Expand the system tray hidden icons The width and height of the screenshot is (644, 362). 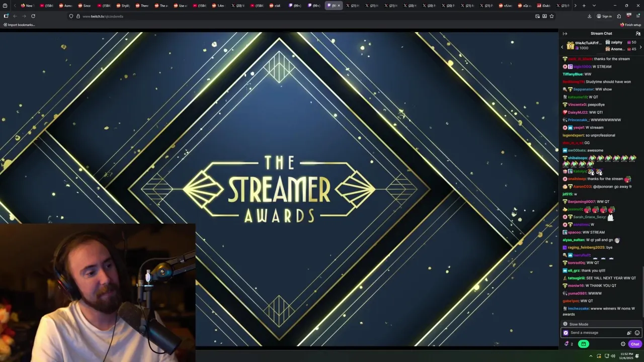[x=591, y=356]
